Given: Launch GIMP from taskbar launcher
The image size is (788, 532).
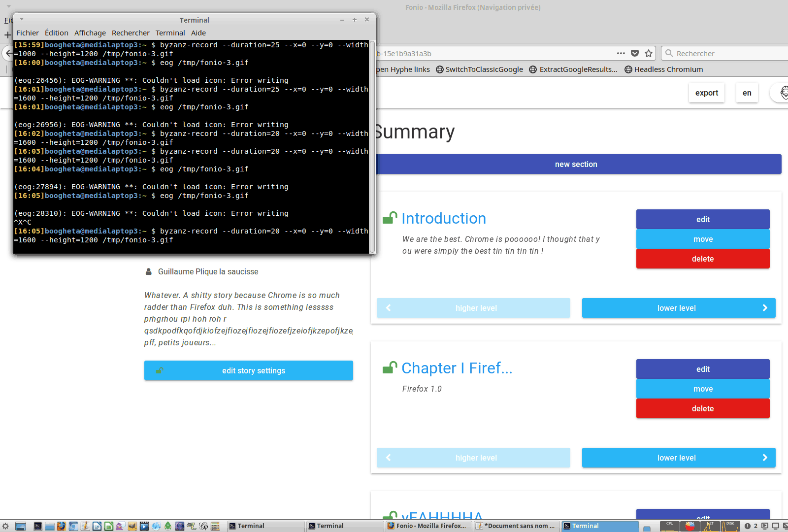Looking at the screenshot, I should tap(132, 526).
